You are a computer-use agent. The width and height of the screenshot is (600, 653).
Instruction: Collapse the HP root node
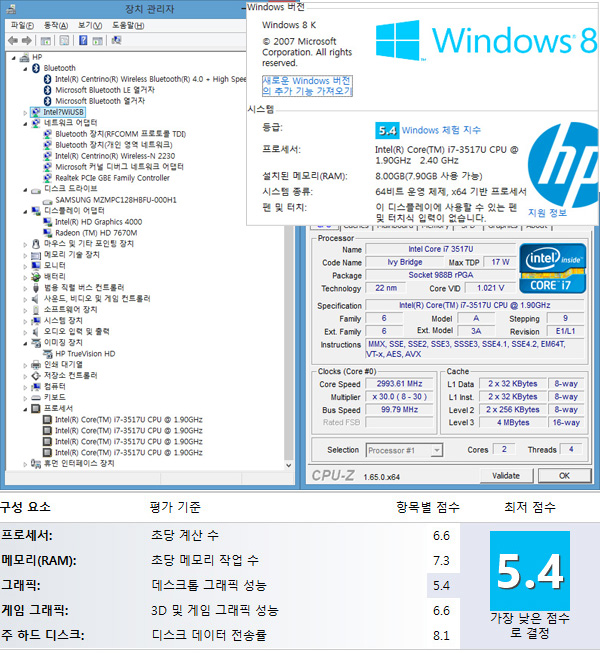coord(14,58)
